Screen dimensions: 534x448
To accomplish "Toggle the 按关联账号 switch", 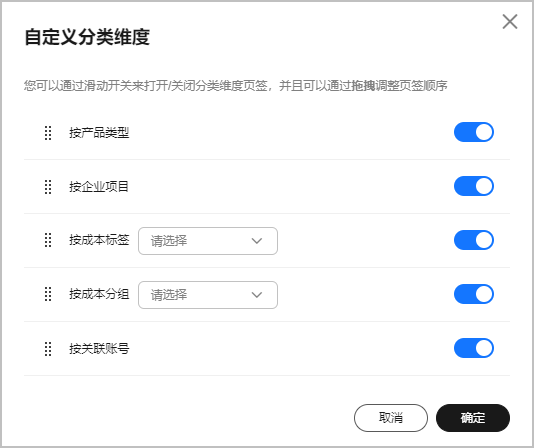I will pyautogui.click(x=474, y=348).
